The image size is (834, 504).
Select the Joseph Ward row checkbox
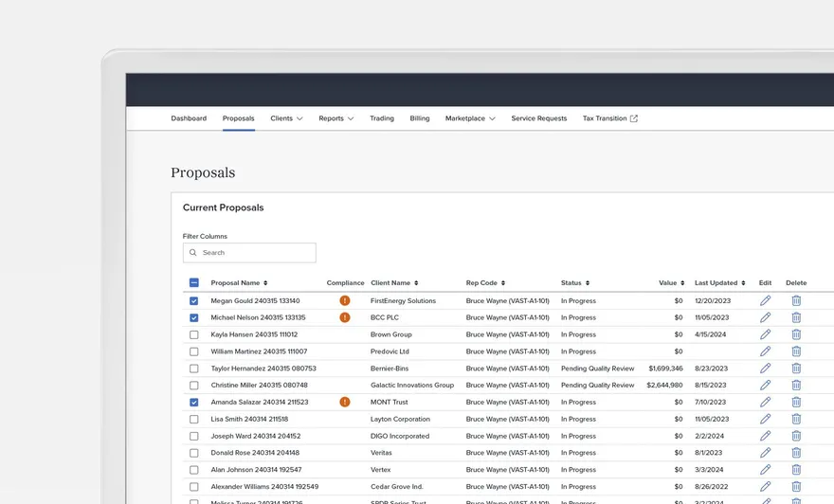tap(194, 436)
